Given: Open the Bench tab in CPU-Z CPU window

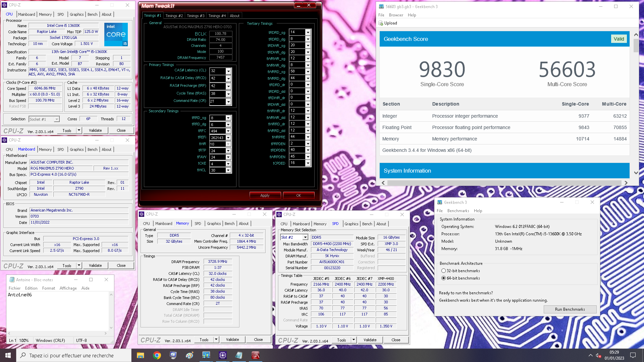Looking at the screenshot, I should (93, 14).
